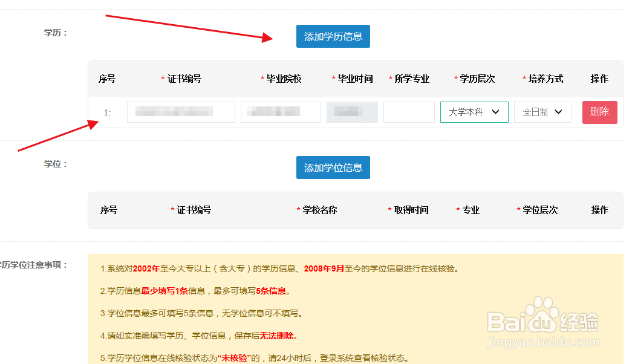
Task: Open the 学历层次 dropdown showing 大学本科
Action: point(474,112)
